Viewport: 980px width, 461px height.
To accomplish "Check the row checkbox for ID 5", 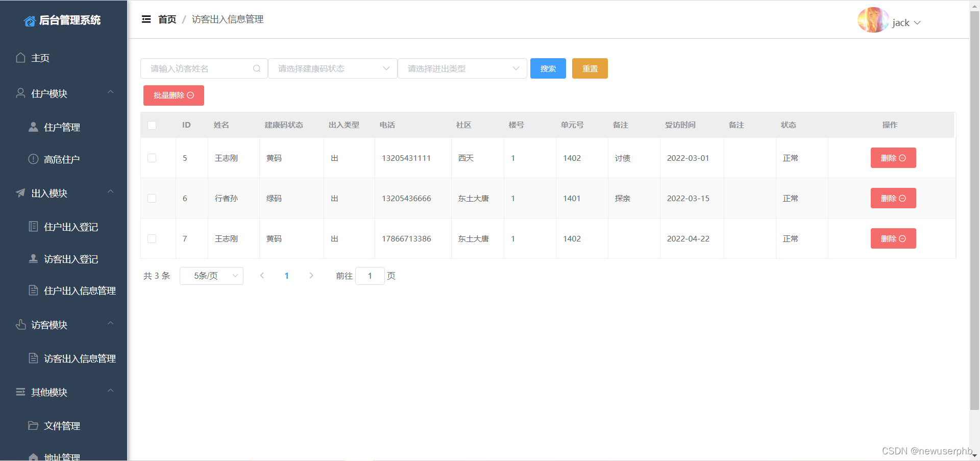I will click(x=152, y=158).
